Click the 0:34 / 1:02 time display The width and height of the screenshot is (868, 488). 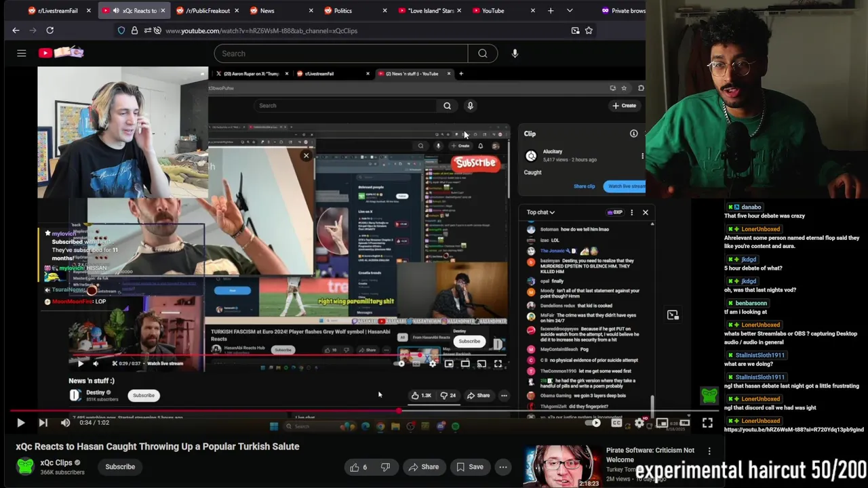tap(94, 422)
